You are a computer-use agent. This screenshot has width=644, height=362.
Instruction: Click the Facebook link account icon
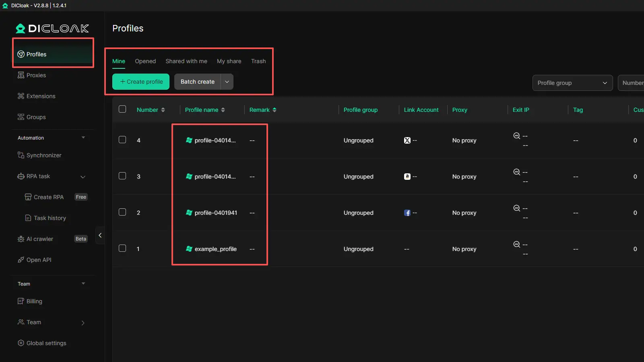pos(407,213)
